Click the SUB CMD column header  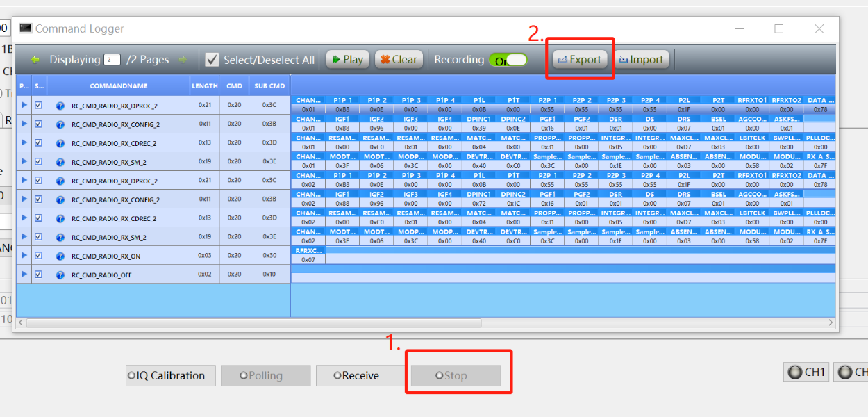pos(269,86)
